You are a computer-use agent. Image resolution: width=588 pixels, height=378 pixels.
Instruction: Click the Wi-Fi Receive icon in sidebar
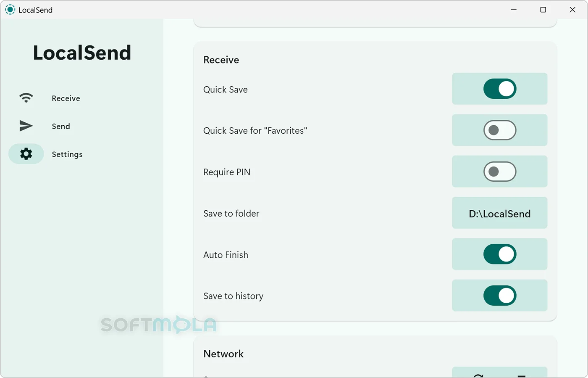[x=26, y=98]
